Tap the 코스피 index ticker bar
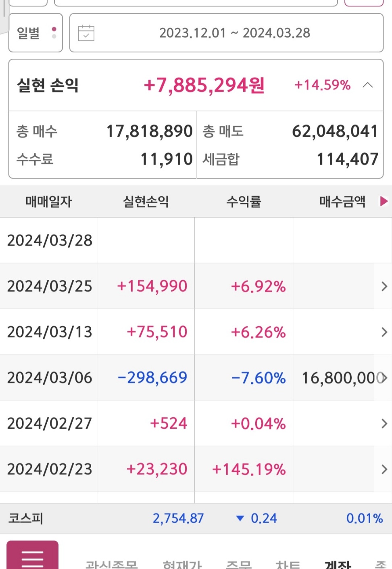The image size is (392, 569). (196, 518)
